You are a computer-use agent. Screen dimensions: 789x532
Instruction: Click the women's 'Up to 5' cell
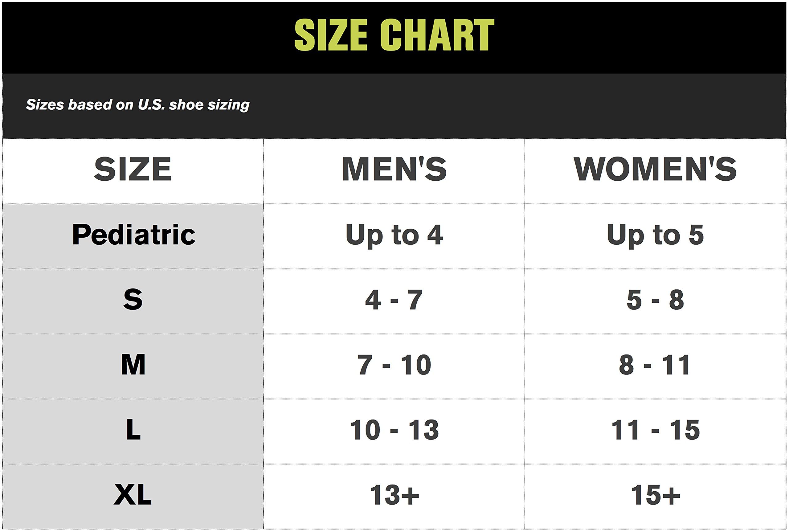coord(655,235)
